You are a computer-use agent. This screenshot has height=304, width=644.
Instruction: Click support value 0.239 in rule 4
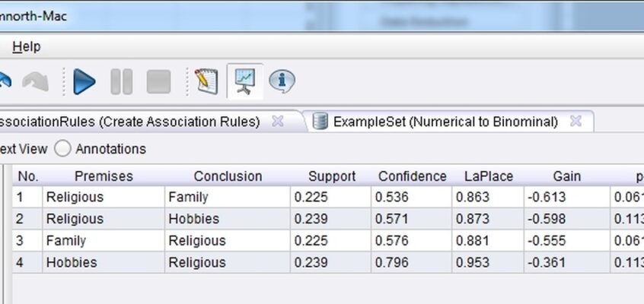point(331,262)
